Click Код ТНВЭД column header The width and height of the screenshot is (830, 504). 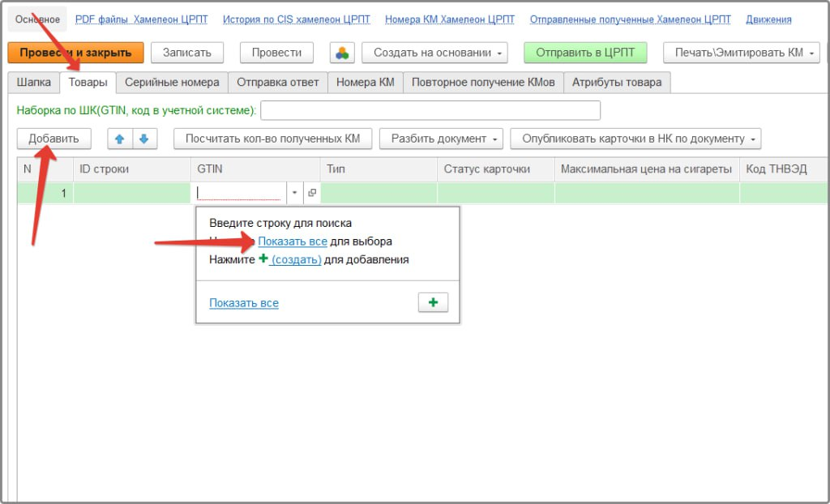(784, 169)
